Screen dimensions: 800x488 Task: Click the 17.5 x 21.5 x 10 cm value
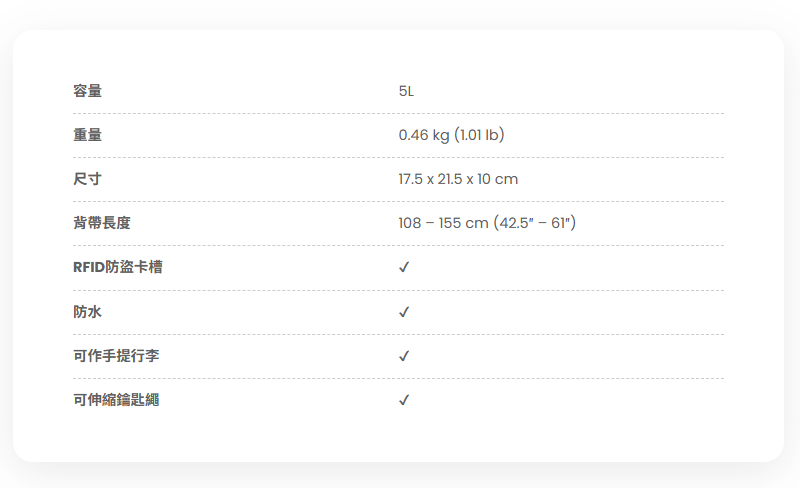[x=458, y=179]
